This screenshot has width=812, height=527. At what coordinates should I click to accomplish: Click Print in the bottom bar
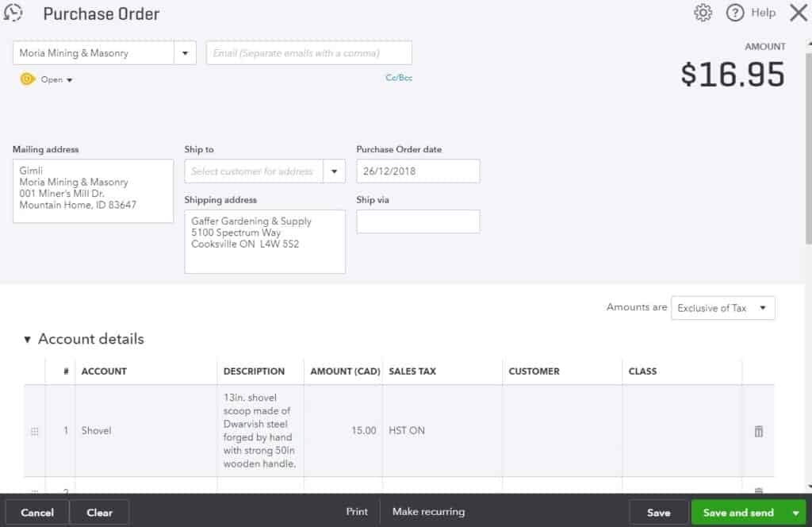[x=357, y=512]
